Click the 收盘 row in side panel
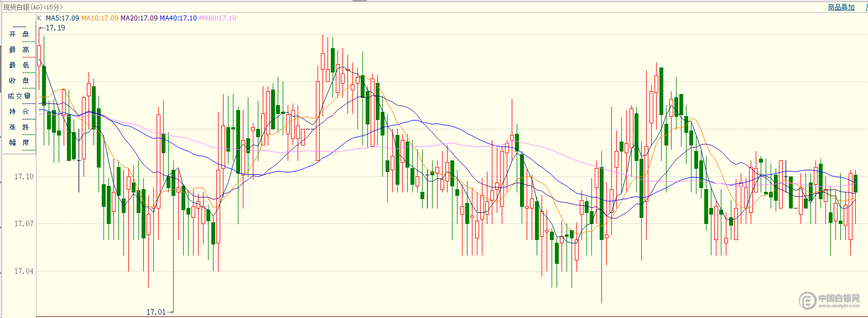 pos(19,81)
